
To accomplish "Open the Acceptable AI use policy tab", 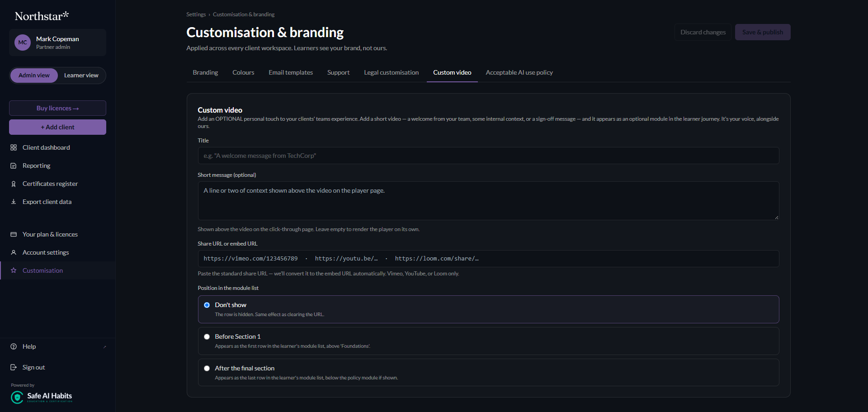I will point(519,72).
